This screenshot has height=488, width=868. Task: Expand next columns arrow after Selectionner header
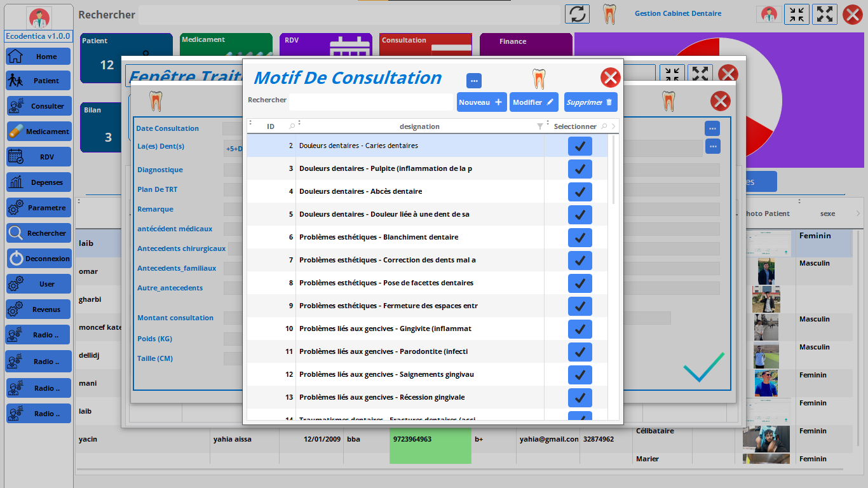(x=613, y=126)
